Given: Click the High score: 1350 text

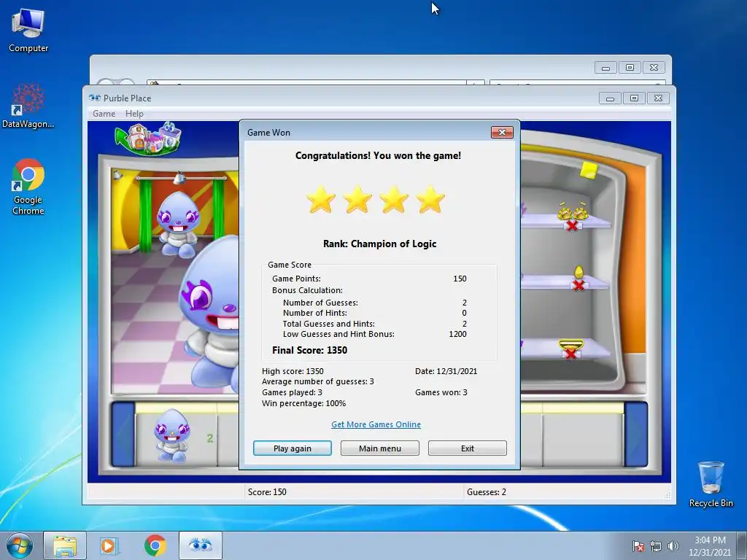Looking at the screenshot, I should (x=293, y=371).
